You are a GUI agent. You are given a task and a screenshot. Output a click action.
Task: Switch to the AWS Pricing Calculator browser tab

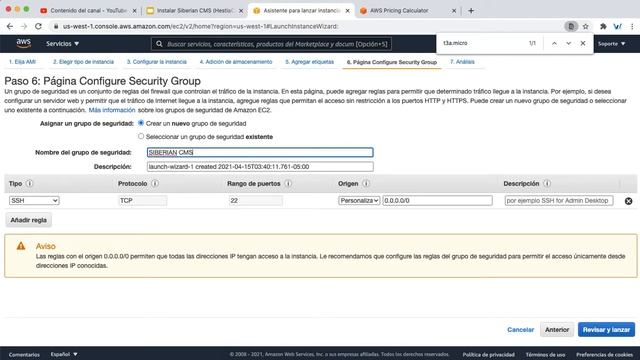tap(406, 11)
